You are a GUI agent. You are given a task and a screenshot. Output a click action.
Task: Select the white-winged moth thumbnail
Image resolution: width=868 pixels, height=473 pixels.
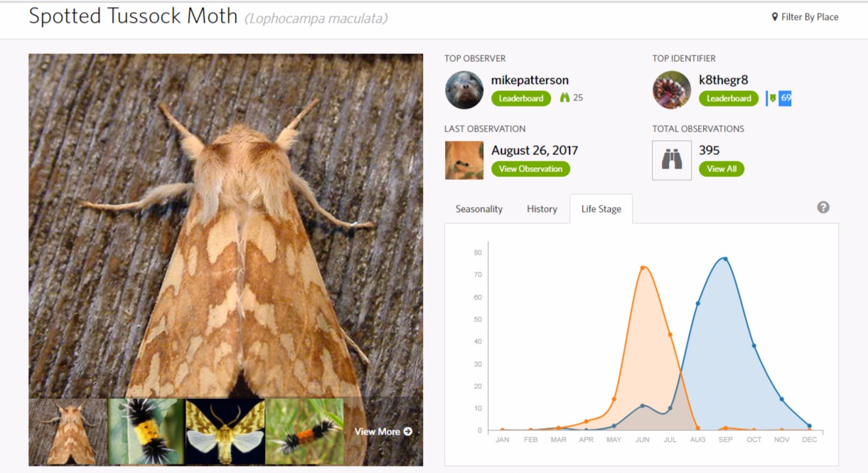(x=225, y=432)
